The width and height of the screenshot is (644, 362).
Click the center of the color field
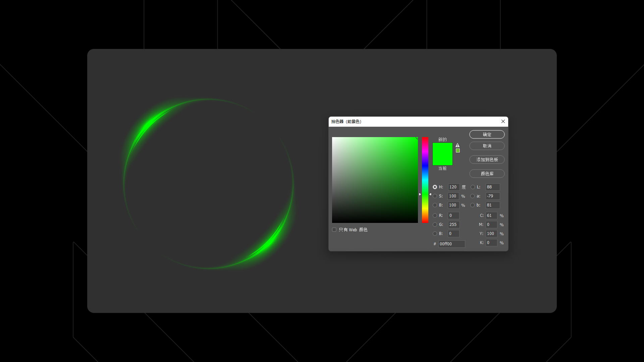coord(375,180)
